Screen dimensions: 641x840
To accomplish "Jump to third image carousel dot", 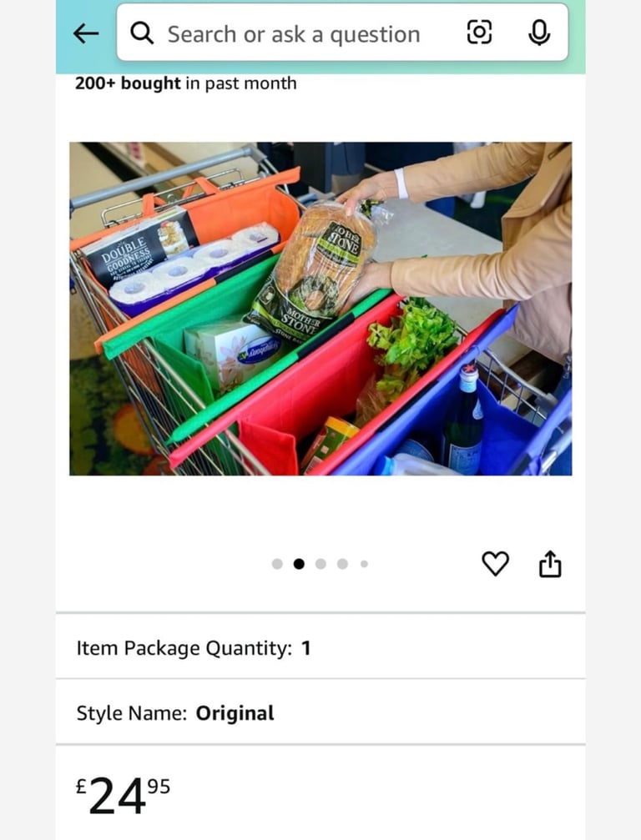I will point(320,564).
